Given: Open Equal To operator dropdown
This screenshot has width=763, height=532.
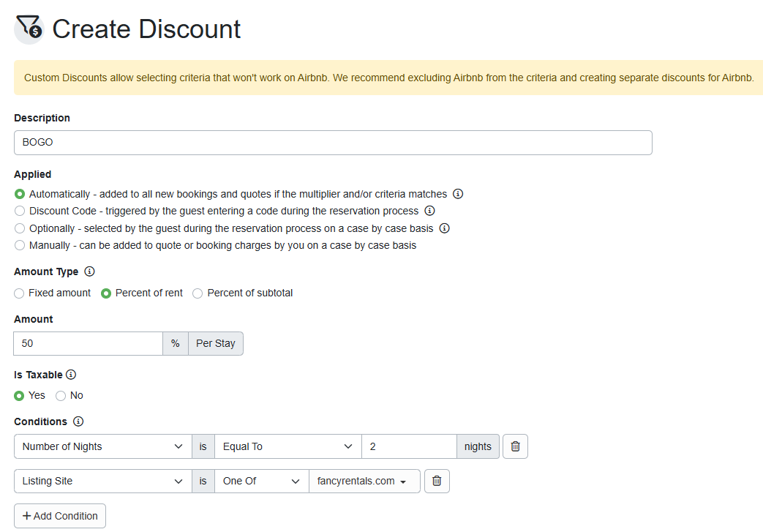Looking at the screenshot, I should click(288, 446).
